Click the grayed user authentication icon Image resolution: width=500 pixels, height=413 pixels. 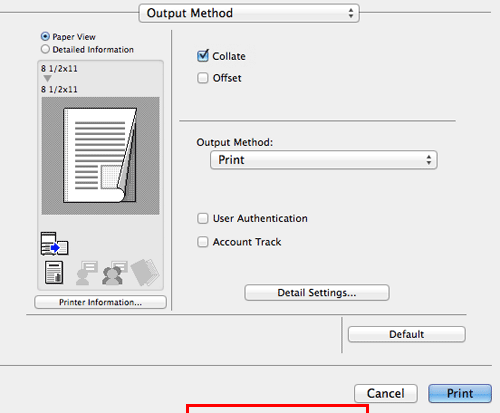click(86, 273)
